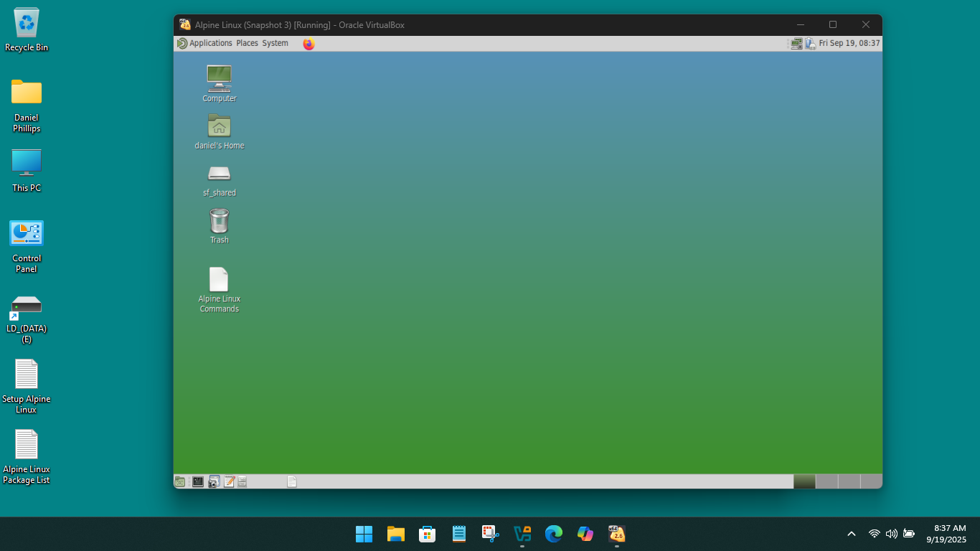Select the Trash icon on Alpine desktop
The image size is (980, 551).
(219, 221)
